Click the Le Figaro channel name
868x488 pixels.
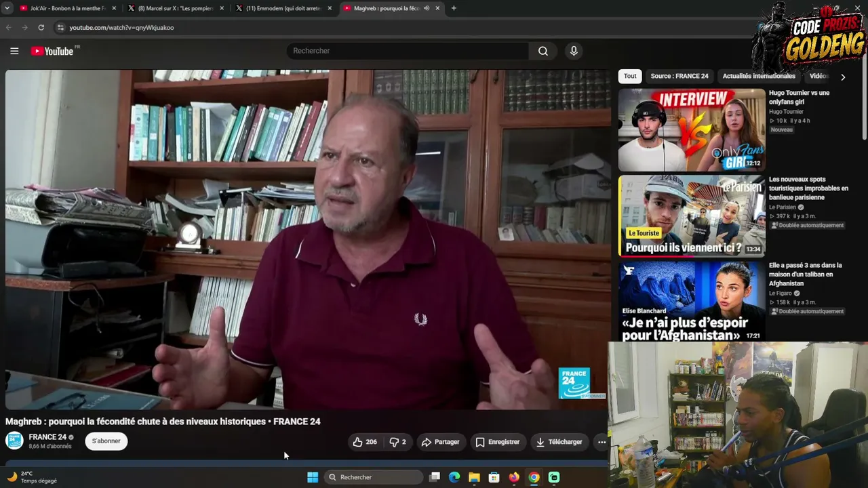coord(780,293)
